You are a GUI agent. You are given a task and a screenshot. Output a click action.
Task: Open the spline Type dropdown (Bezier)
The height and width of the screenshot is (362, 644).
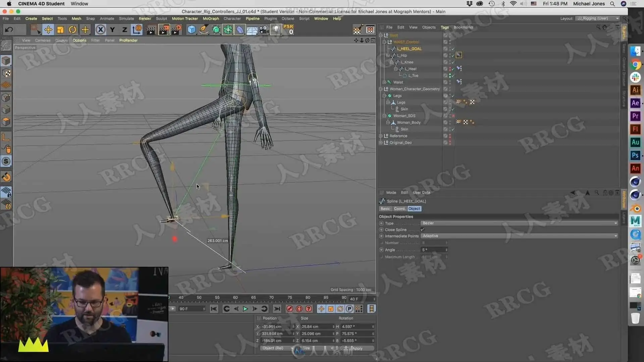tap(519, 223)
